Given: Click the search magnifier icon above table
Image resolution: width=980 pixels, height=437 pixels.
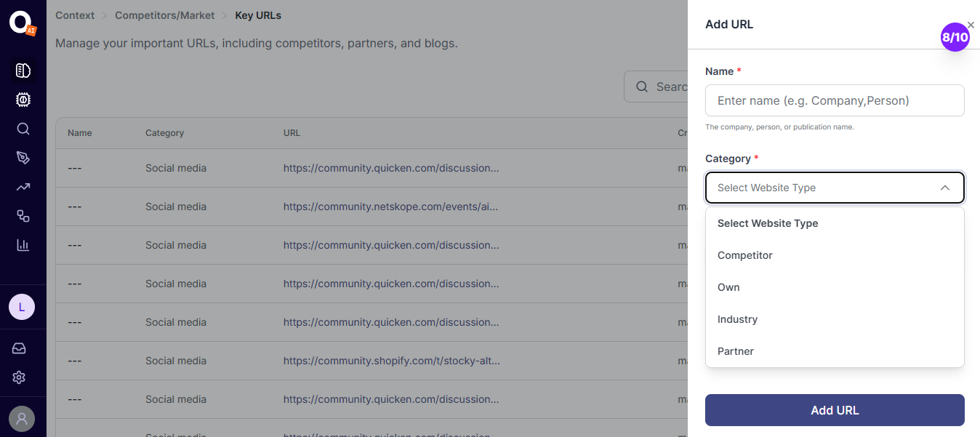Looking at the screenshot, I should point(642,87).
